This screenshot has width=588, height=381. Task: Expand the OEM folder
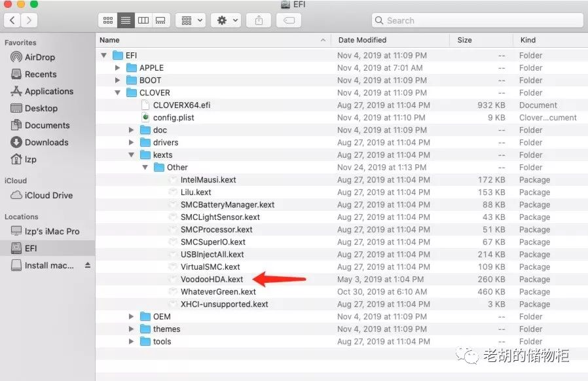point(131,316)
